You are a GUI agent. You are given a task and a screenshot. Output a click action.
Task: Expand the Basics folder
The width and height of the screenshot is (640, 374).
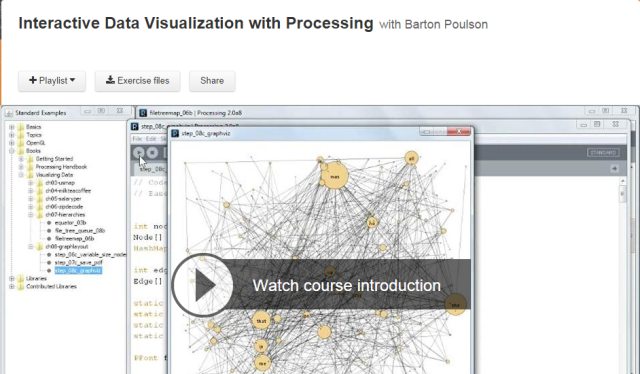(11, 127)
